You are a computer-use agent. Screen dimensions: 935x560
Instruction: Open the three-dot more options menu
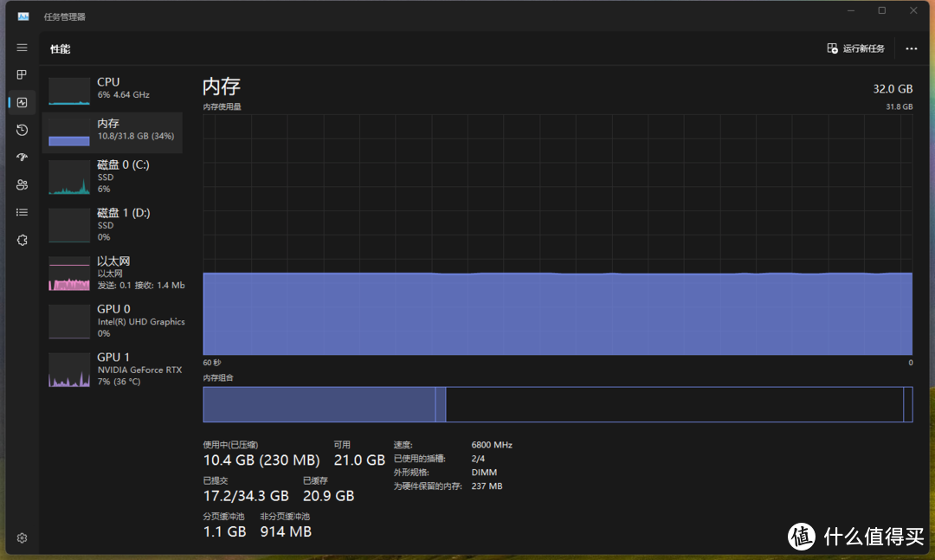coord(911,48)
